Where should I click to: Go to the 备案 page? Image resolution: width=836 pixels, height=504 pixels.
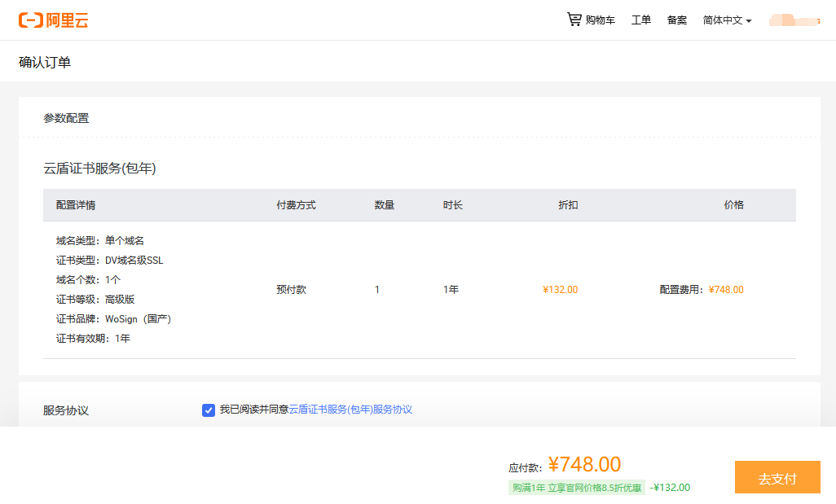coord(677,20)
